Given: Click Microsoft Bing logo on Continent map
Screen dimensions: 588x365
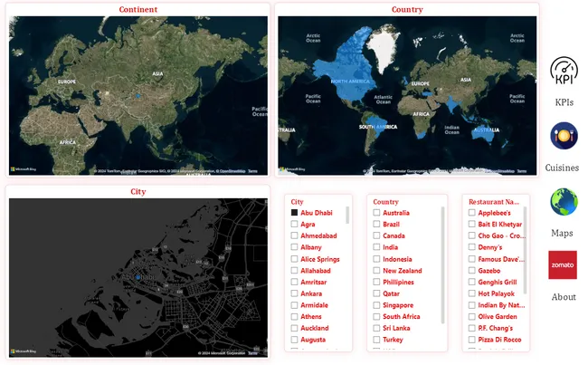Looking at the screenshot, I should [x=24, y=169].
